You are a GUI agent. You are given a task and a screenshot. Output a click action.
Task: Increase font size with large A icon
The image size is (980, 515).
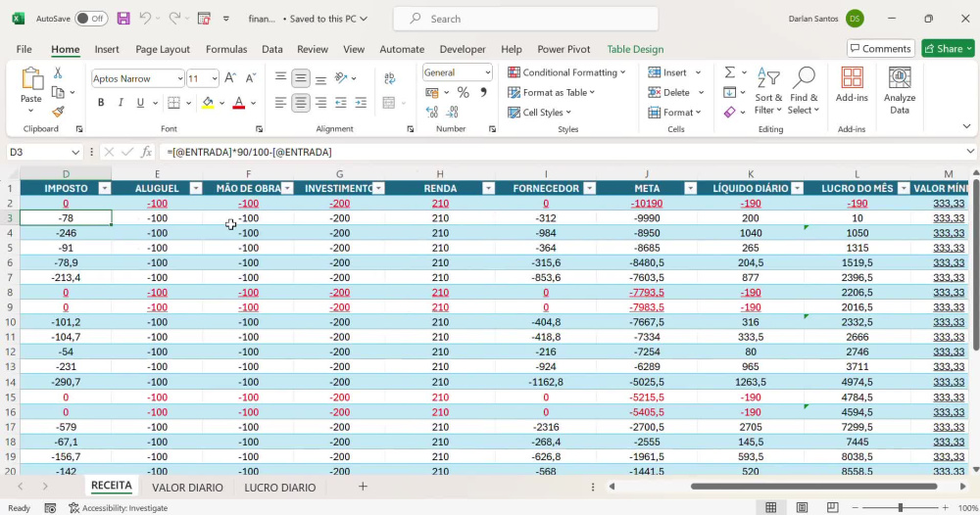[230, 78]
